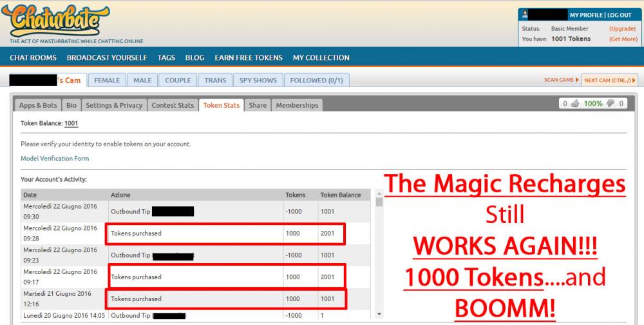Click Tokens purchased entry at 09:17
This screenshot has width=644, height=325.
pyautogui.click(x=136, y=277)
